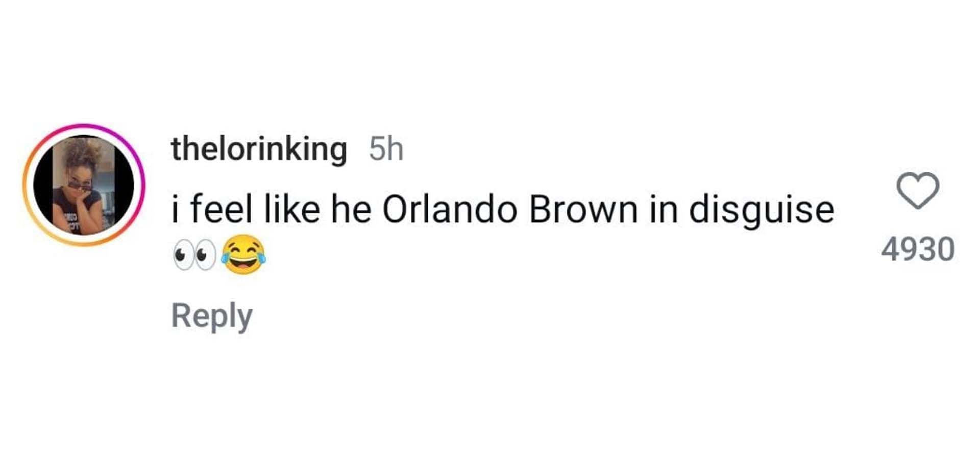980x459 pixels.
Task: Click the word "feel" in the comment text
Action: (x=222, y=209)
